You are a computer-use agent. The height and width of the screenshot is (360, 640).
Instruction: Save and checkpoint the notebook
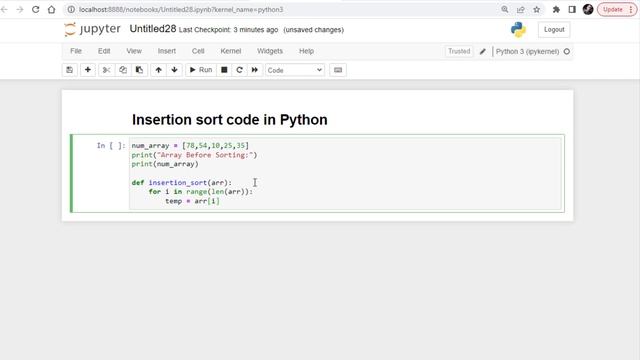(x=69, y=70)
